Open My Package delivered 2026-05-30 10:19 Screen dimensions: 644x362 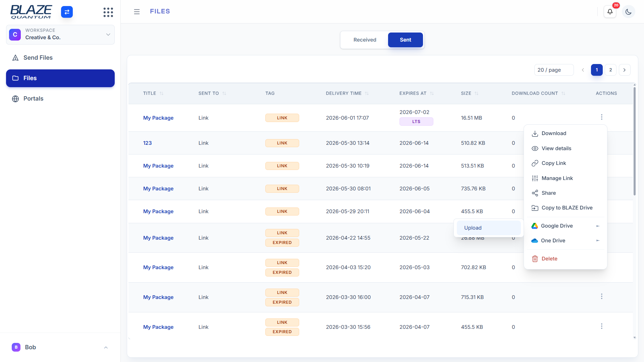[158, 166]
